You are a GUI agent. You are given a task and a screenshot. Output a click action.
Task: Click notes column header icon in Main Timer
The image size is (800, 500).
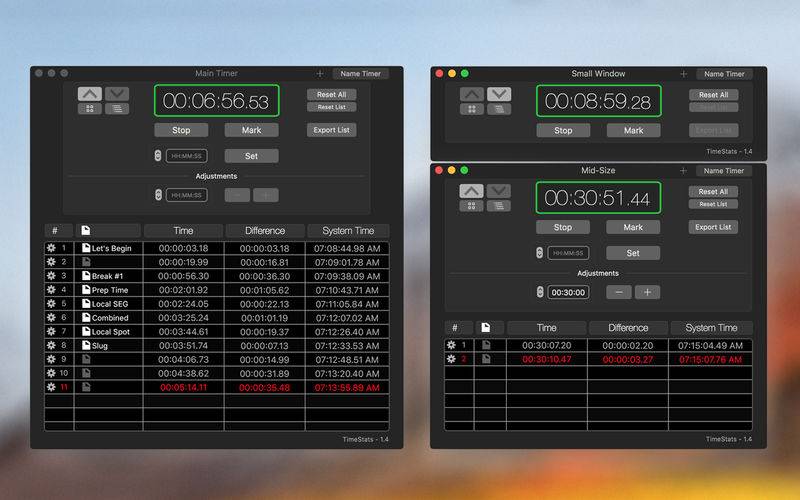86,231
